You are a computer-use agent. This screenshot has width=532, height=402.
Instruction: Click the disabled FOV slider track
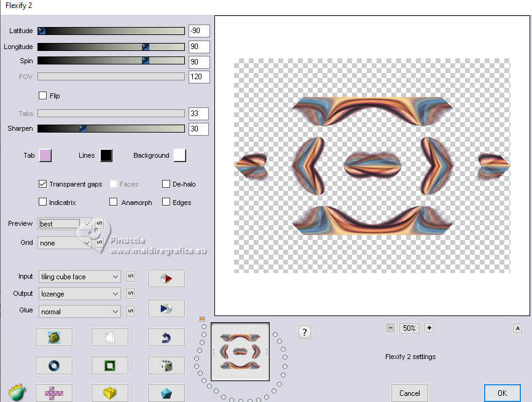111,77
